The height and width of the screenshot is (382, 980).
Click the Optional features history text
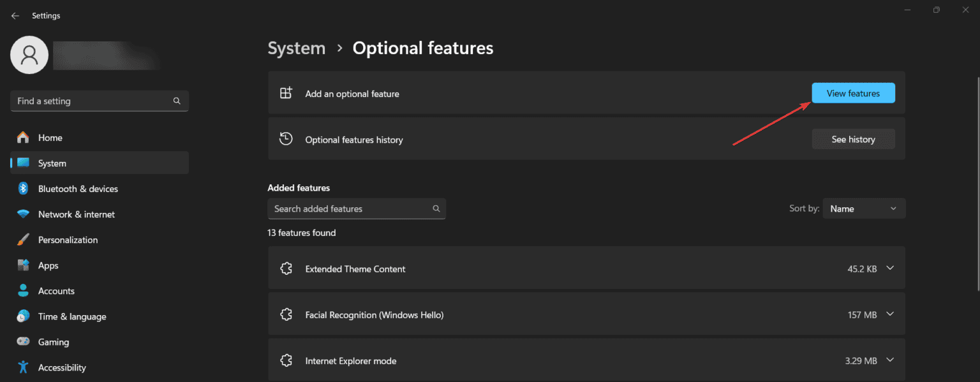[354, 140]
